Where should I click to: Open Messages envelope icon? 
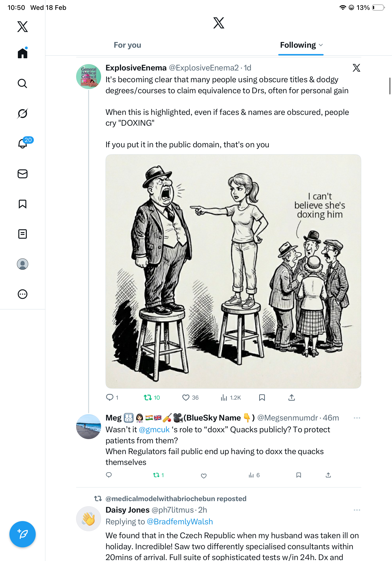(x=23, y=174)
